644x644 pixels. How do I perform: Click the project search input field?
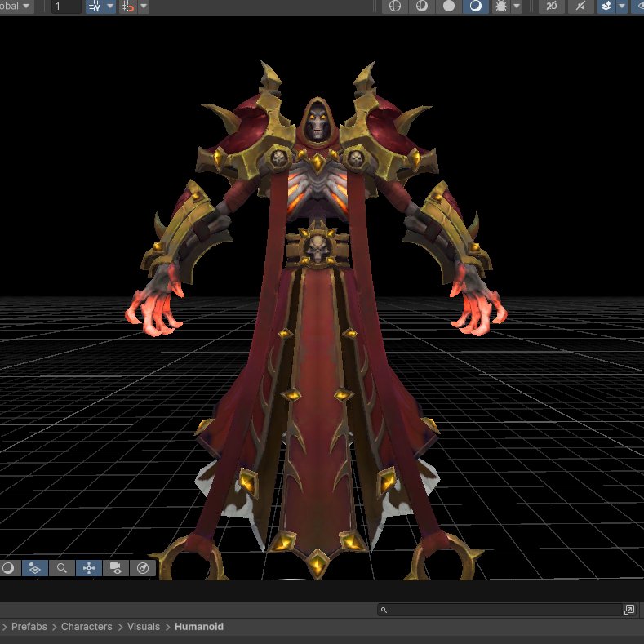point(499,610)
